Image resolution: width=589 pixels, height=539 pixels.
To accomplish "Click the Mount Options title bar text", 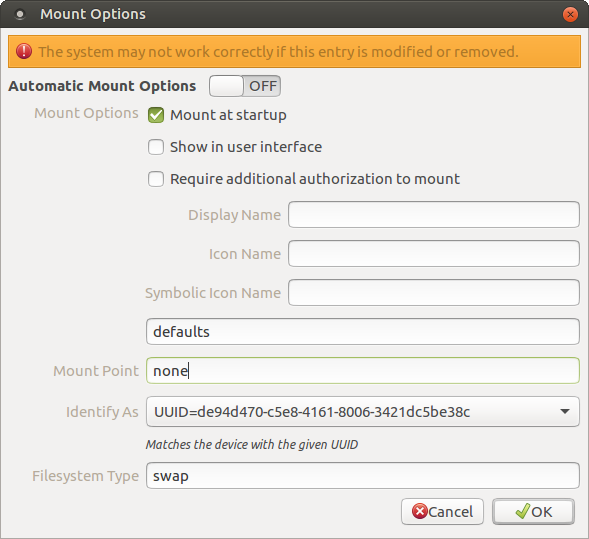I will (93, 14).
